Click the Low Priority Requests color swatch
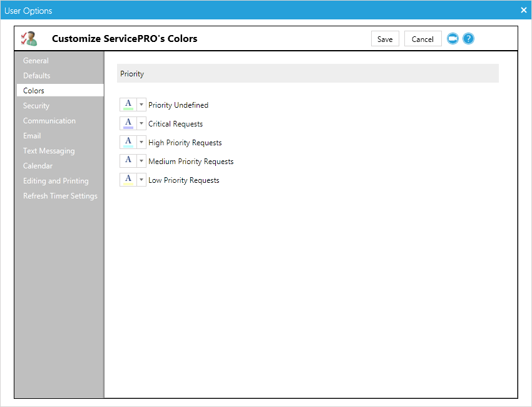This screenshot has width=532, height=407. point(128,180)
